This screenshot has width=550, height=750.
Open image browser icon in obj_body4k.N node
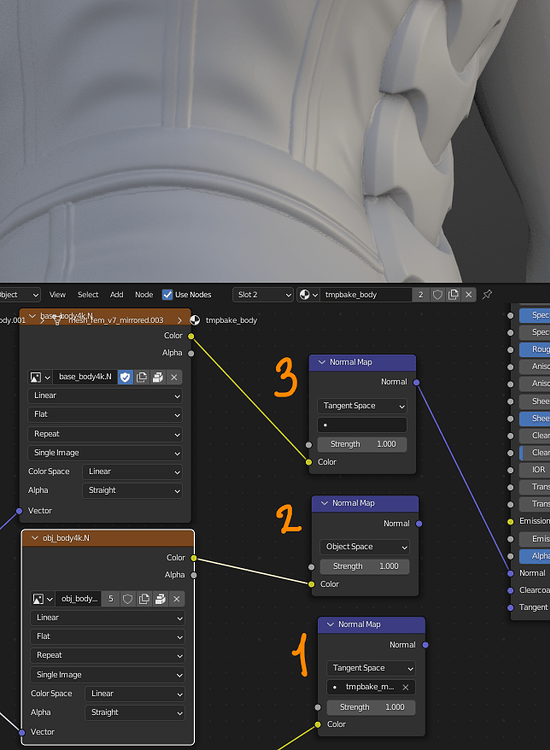pos(42,599)
